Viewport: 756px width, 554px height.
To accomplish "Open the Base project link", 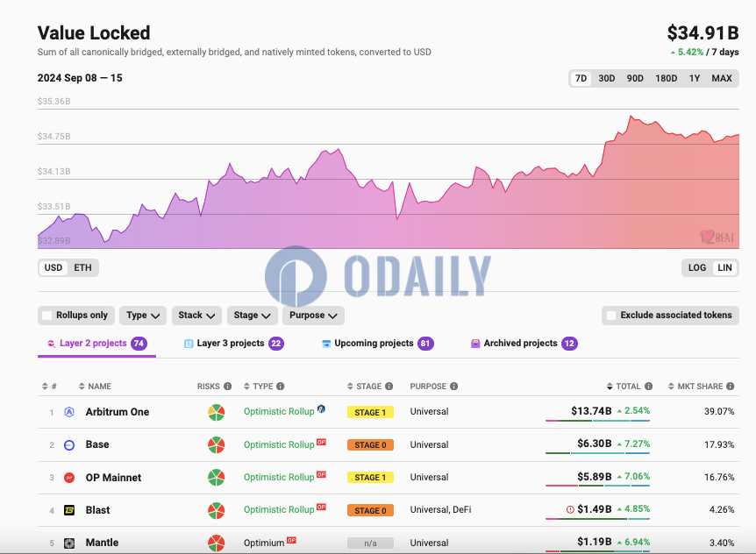I will pos(97,444).
